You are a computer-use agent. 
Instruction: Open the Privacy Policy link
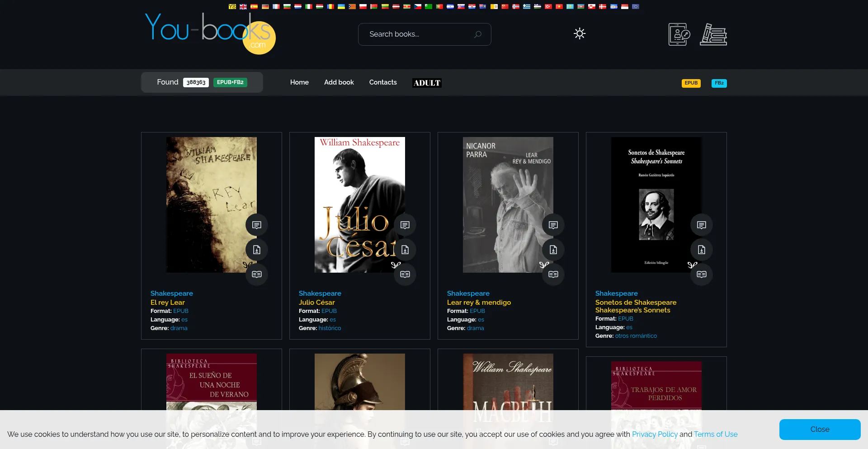coord(654,434)
